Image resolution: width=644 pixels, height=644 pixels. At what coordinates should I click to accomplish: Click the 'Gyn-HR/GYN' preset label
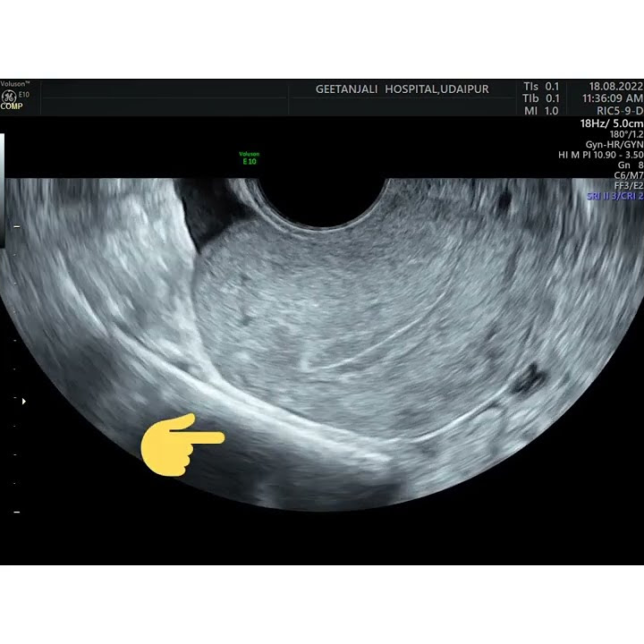click(x=614, y=145)
